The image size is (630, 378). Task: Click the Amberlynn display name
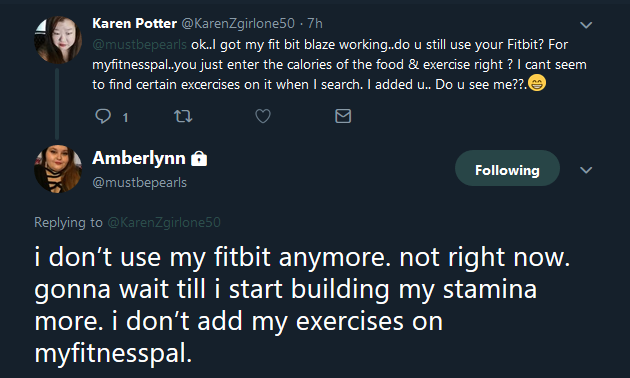pos(139,158)
